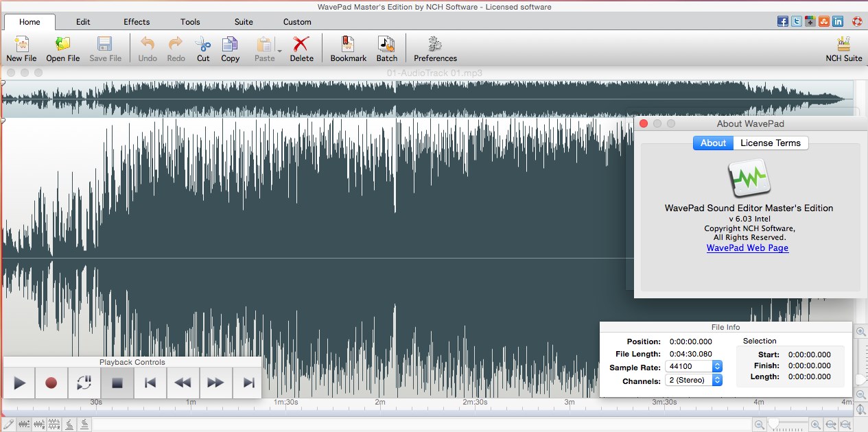
Task: Play the audio track
Action: [x=19, y=383]
